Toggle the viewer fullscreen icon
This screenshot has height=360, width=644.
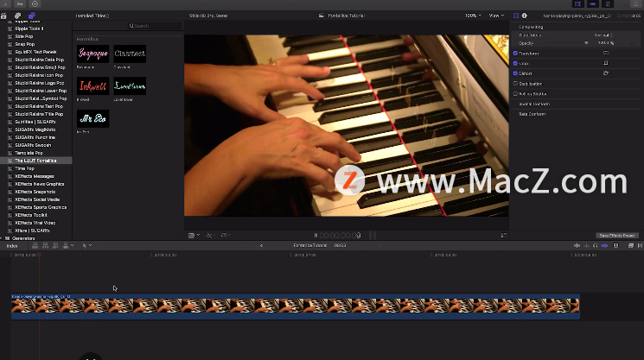click(504, 236)
